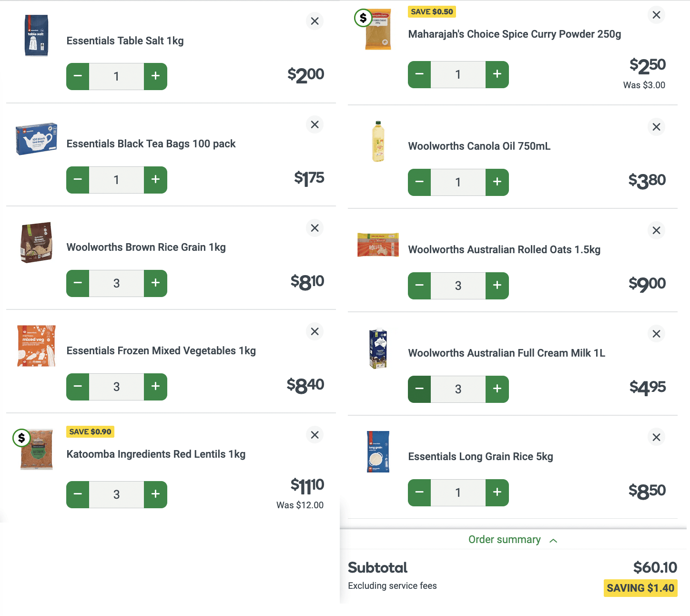The width and height of the screenshot is (690, 616).
Task: Collapse the Order summary section
Action: (x=505, y=540)
